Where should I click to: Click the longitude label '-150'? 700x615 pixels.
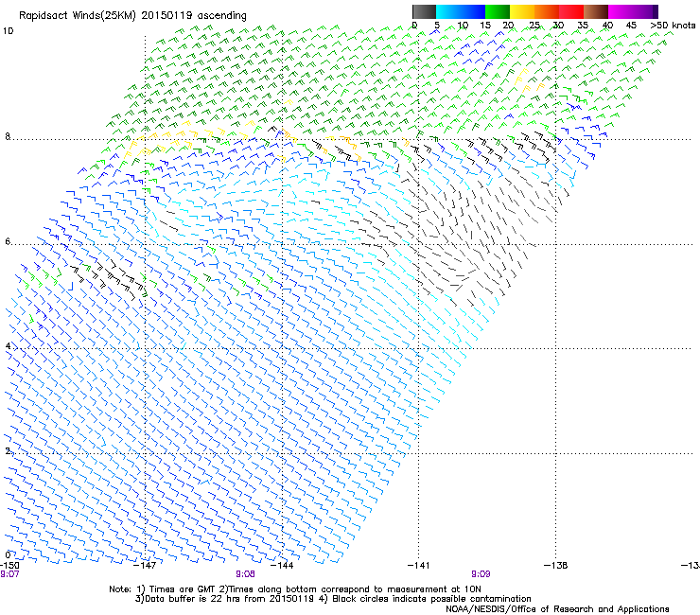point(9,566)
